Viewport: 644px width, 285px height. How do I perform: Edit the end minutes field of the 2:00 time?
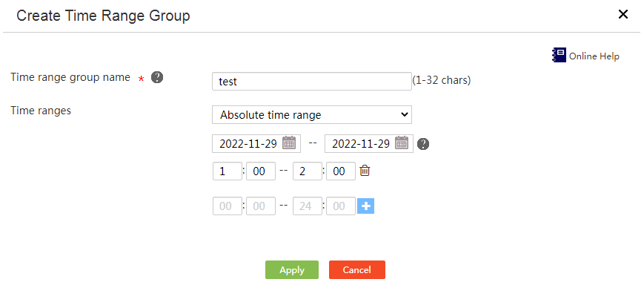(341, 171)
